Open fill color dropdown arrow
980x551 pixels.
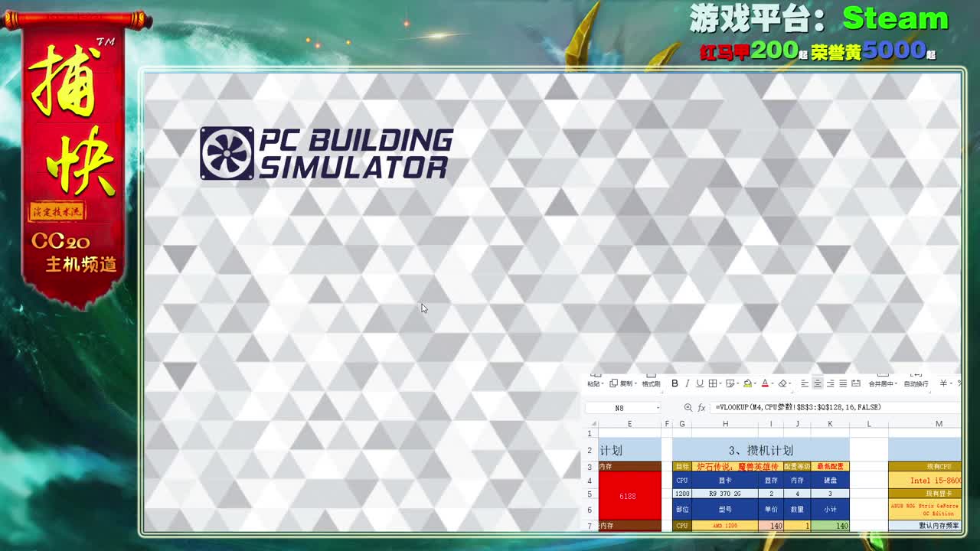pyautogui.click(x=756, y=383)
